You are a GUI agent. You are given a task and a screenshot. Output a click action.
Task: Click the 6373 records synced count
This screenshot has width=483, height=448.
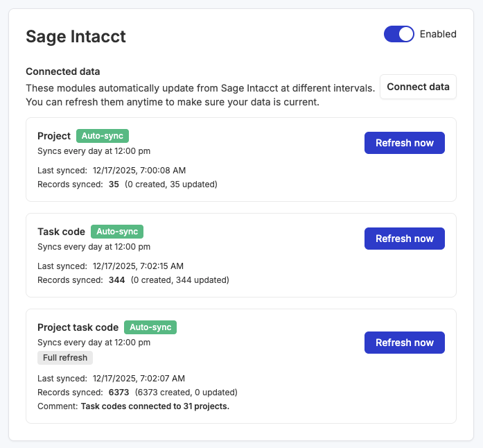[x=118, y=392]
